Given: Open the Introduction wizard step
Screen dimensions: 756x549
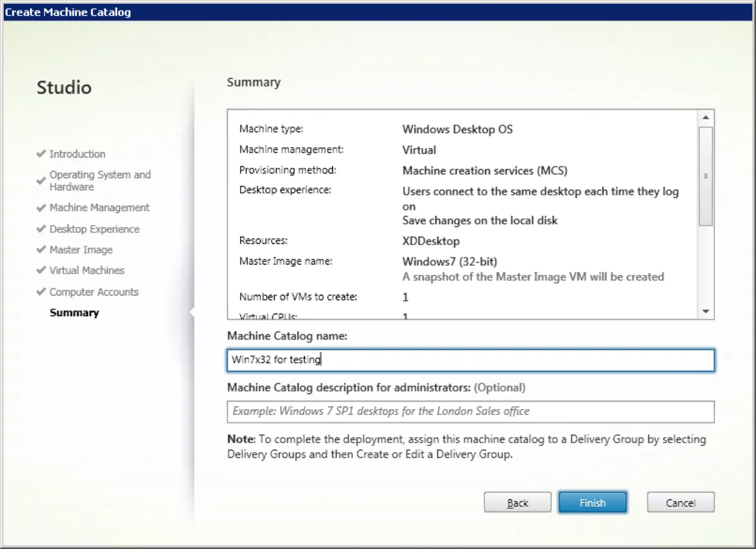Looking at the screenshot, I should pos(77,154).
